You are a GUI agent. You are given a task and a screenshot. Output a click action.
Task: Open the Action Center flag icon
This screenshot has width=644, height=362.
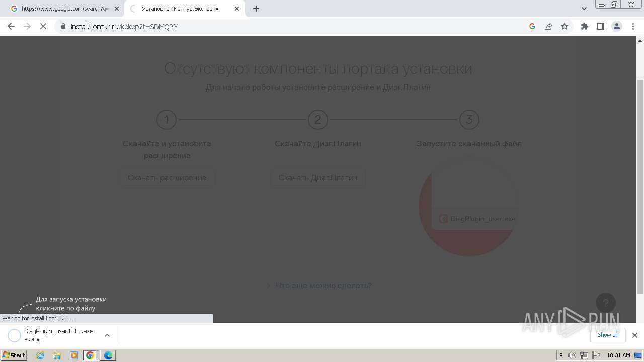(x=596, y=355)
